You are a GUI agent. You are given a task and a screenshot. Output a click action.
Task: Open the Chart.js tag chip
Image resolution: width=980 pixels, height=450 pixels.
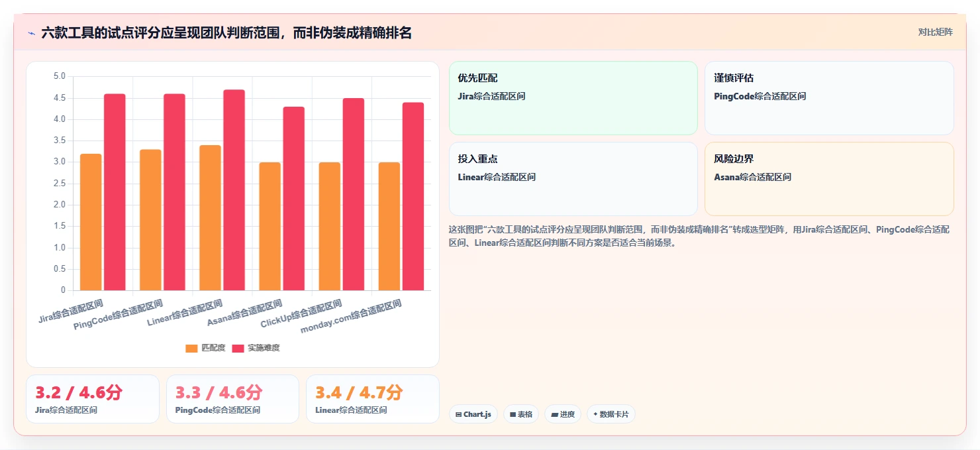coord(473,414)
